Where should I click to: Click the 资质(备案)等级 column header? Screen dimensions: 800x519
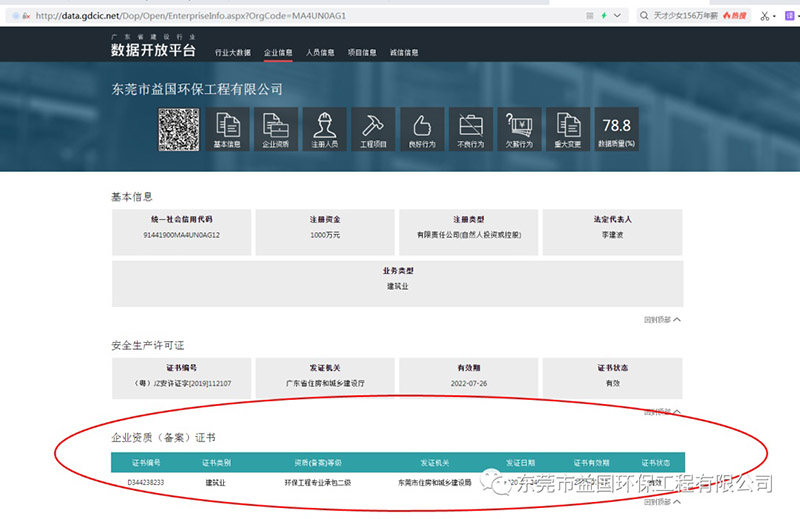318,463
